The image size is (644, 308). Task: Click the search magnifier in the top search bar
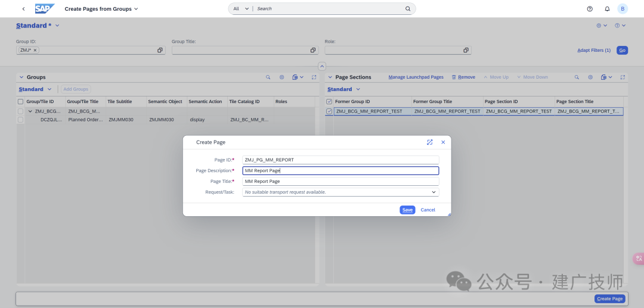408,8
